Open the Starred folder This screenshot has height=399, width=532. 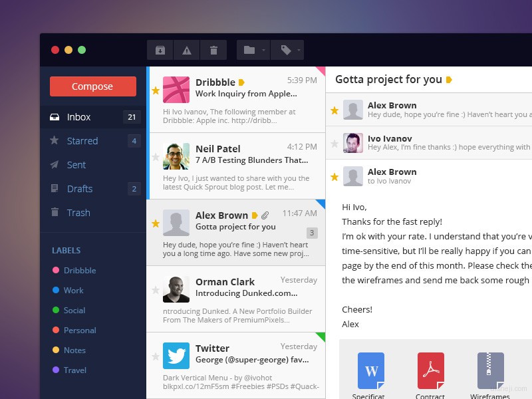pyautogui.click(x=82, y=141)
